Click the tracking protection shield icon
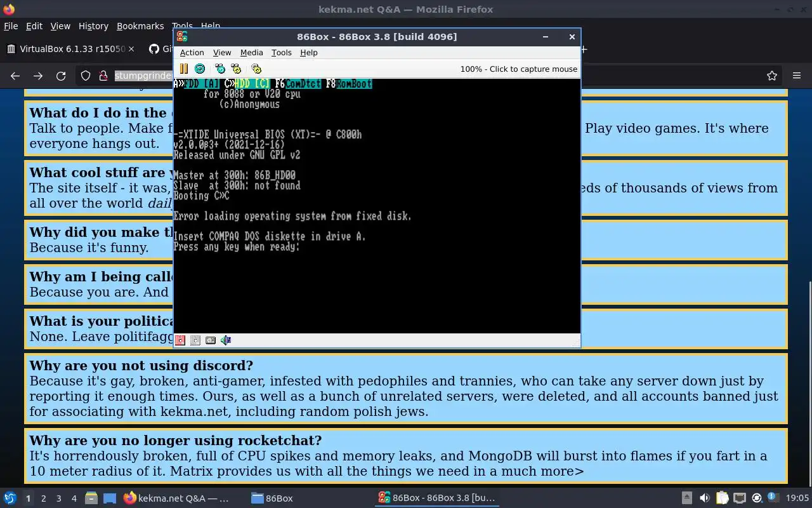 86,76
